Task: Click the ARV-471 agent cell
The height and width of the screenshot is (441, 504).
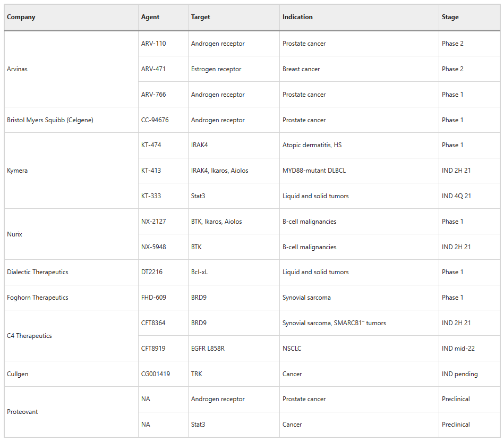Action: click(153, 69)
